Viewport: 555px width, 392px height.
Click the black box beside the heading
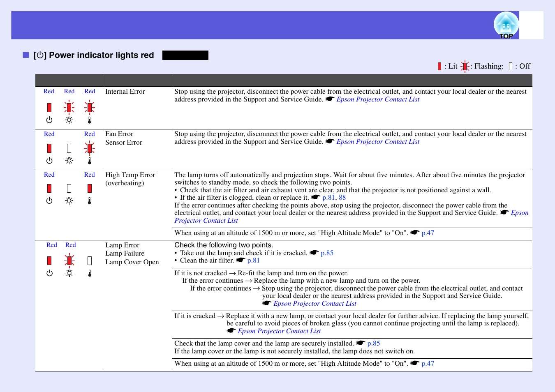(x=185, y=55)
